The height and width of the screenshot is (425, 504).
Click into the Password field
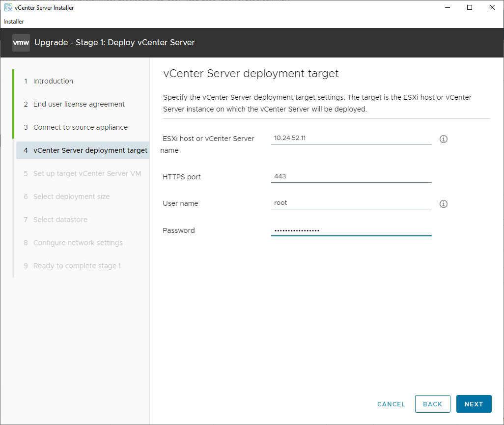tap(351, 230)
